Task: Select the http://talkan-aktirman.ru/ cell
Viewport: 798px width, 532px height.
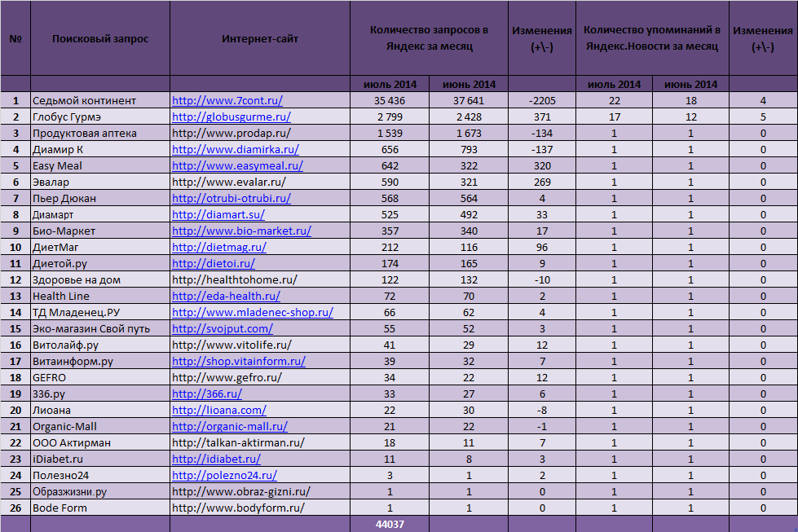Action: coord(259,442)
